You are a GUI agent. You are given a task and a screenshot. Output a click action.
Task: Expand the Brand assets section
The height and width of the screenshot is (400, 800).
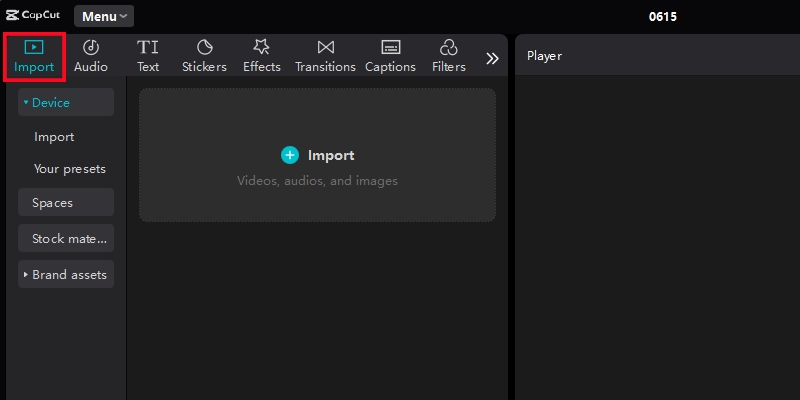66,274
